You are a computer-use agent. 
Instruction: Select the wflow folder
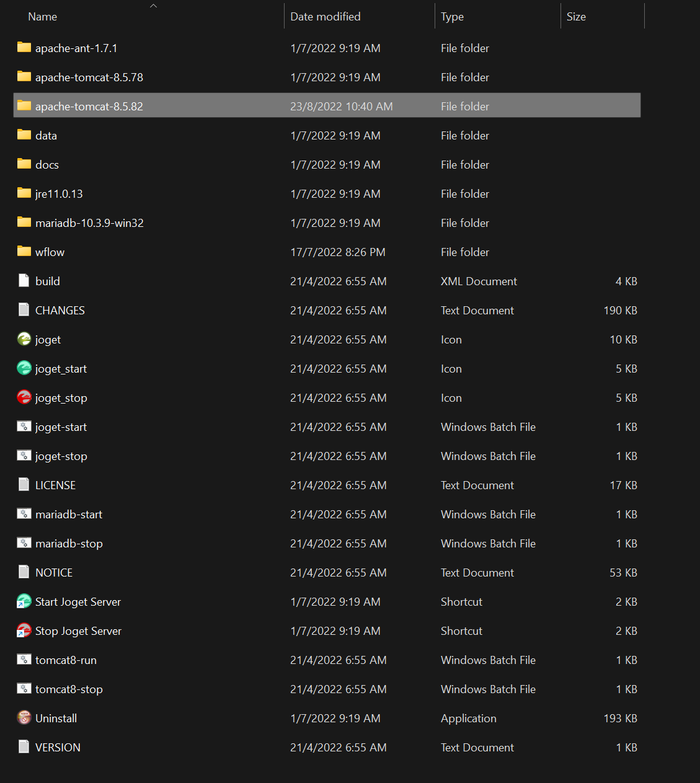(50, 252)
